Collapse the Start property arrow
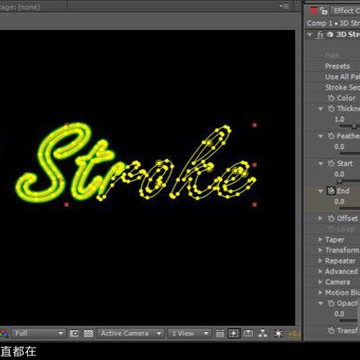The height and width of the screenshot is (360, 360). pyautogui.click(x=321, y=164)
